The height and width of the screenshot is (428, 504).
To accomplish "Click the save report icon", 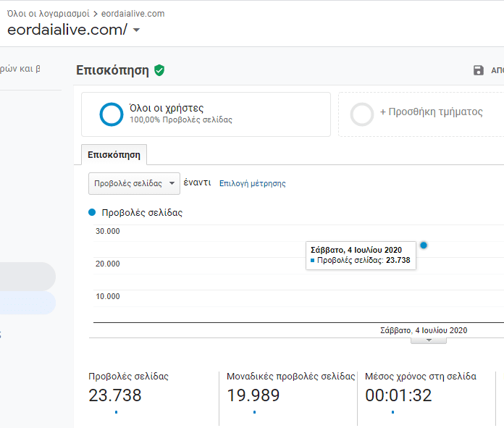I will pyautogui.click(x=478, y=70).
